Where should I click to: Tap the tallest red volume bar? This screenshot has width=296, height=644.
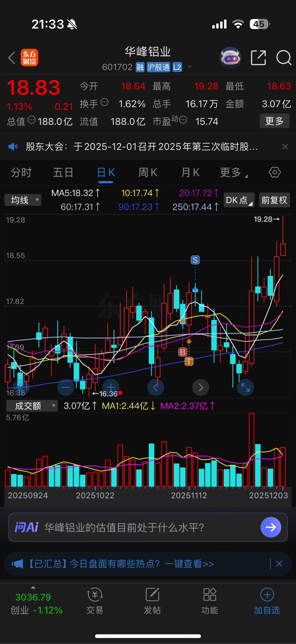(252, 450)
